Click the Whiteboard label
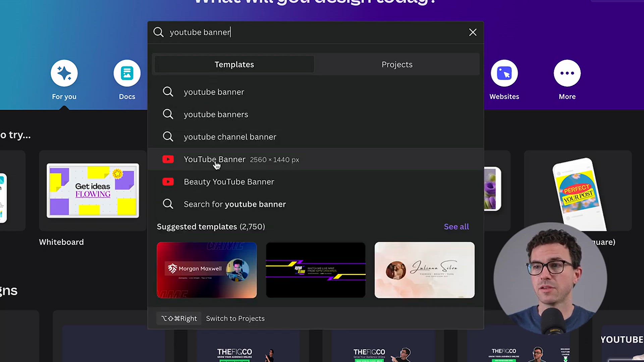 tap(61, 242)
